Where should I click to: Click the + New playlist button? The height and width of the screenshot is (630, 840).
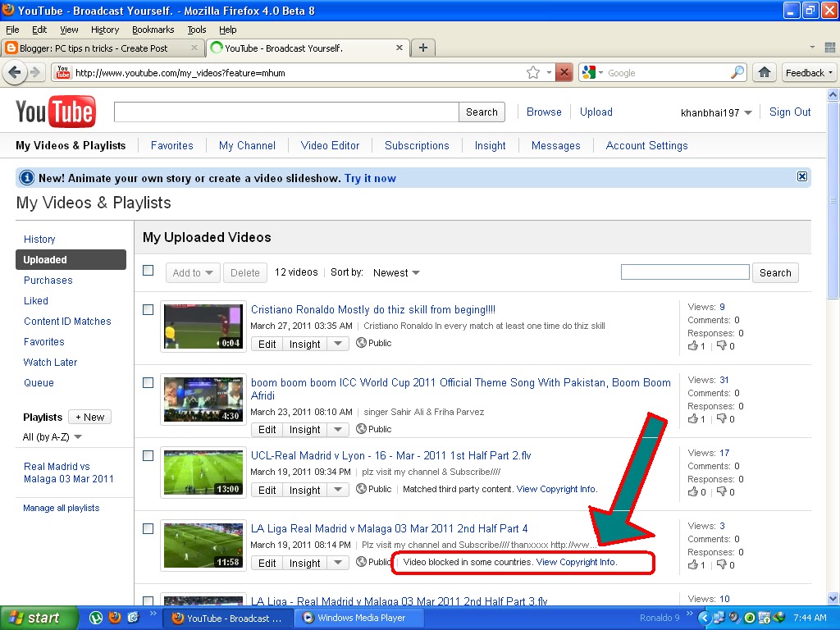click(x=90, y=417)
